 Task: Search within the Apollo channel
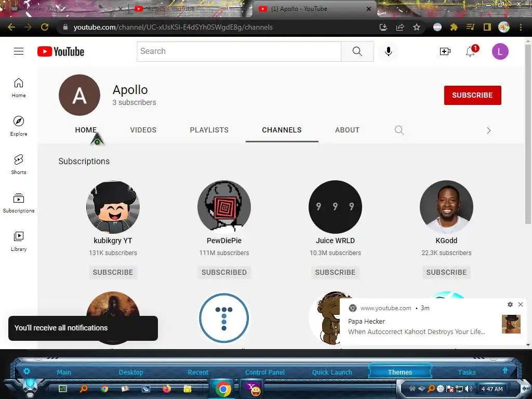point(399,130)
